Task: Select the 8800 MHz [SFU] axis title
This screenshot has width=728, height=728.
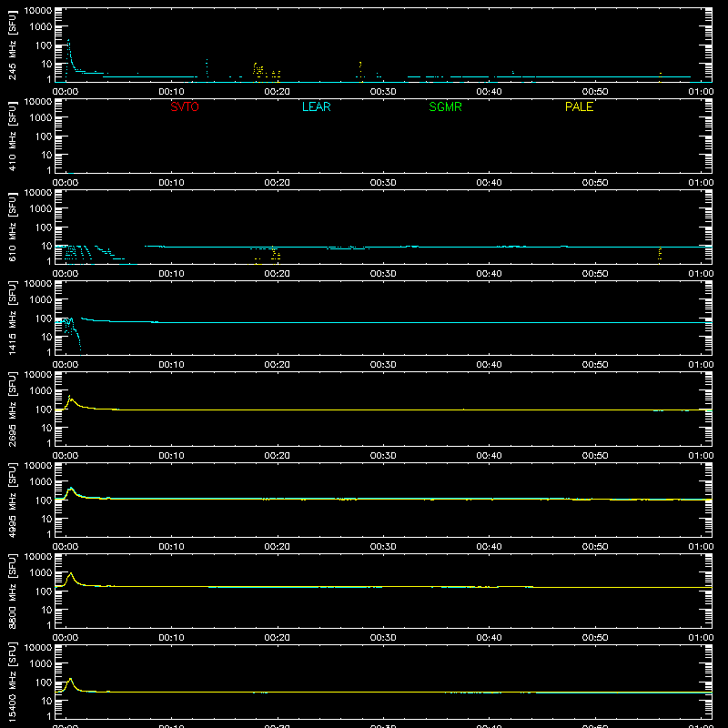Action: (x=12, y=591)
